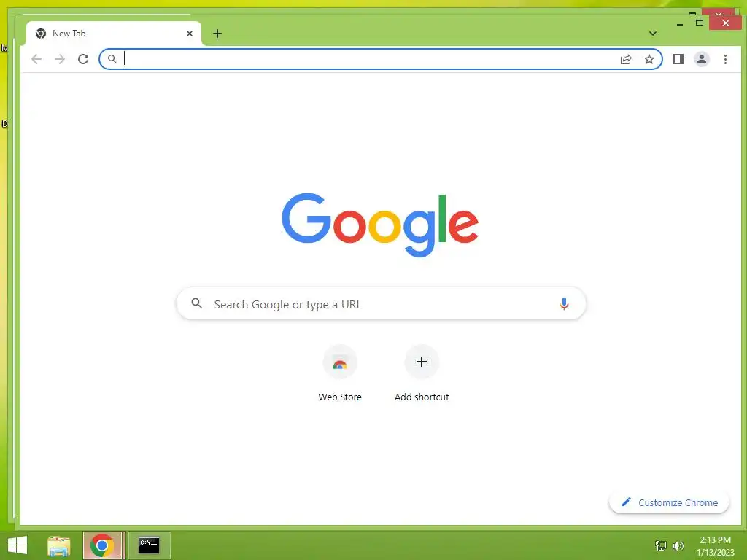This screenshot has width=747, height=560.
Task: Click the magnifier icon in the address bar
Action: (112, 59)
